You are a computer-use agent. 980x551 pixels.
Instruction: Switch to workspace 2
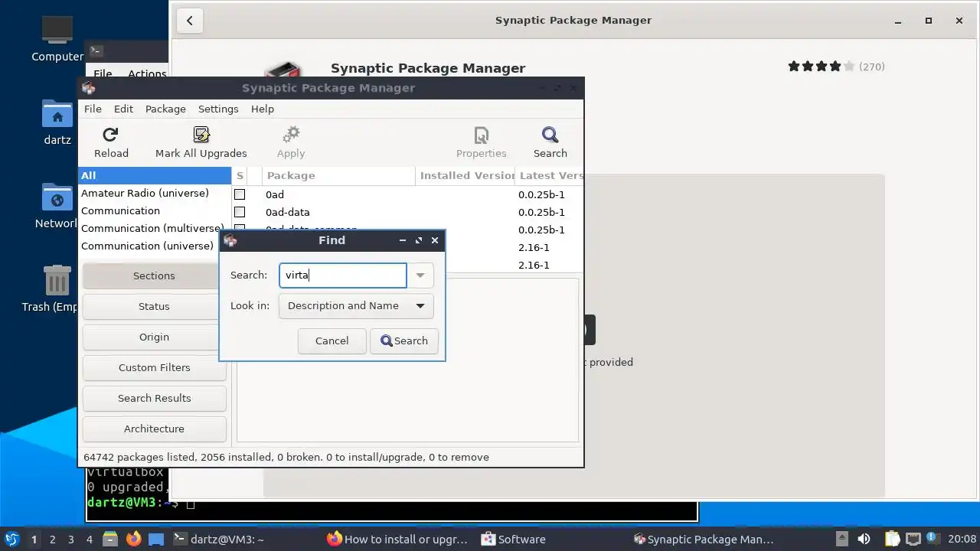click(52, 540)
